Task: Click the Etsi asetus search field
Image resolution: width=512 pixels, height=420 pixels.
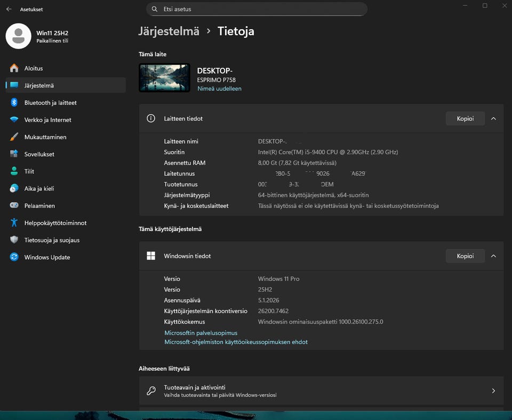Action: tap(256, 9)
